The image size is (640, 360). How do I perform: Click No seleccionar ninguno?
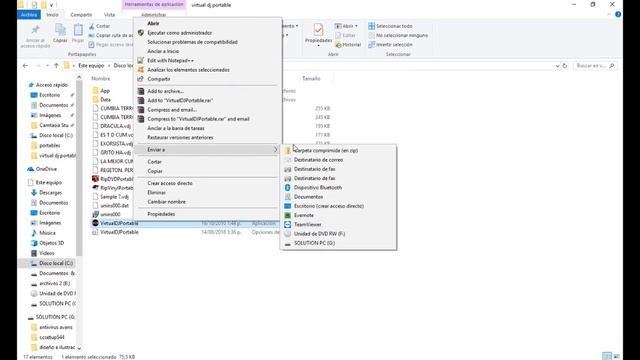[398, 36]
